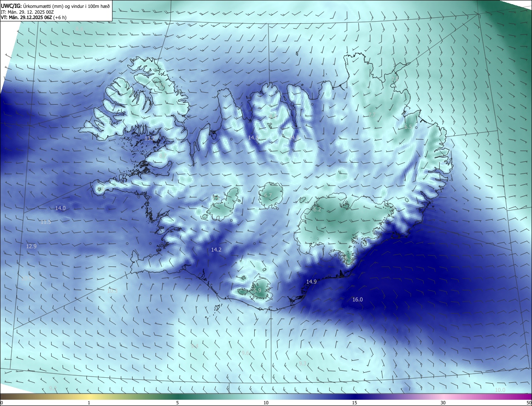Click the VT valid time line
This screenshot has height=406, width=532.
coord(34,17)
